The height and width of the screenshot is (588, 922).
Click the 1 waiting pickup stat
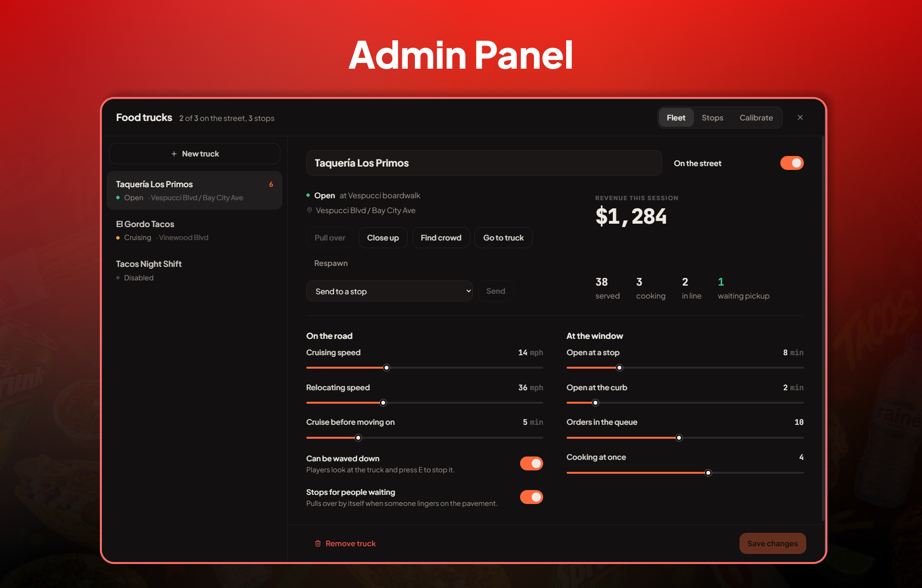[743, 288]
